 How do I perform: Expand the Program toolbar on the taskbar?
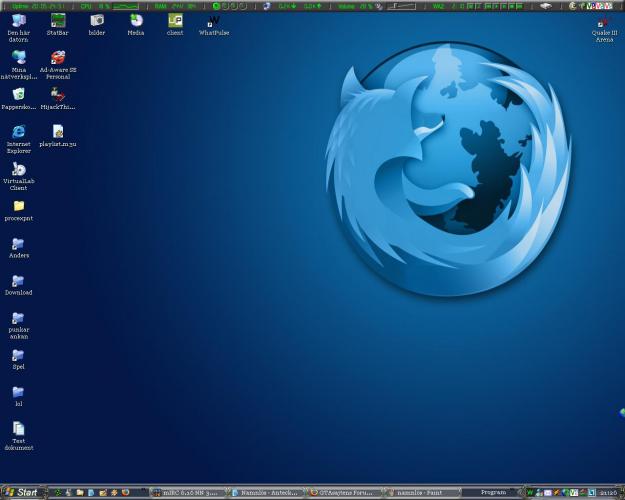tap(494, 492)
